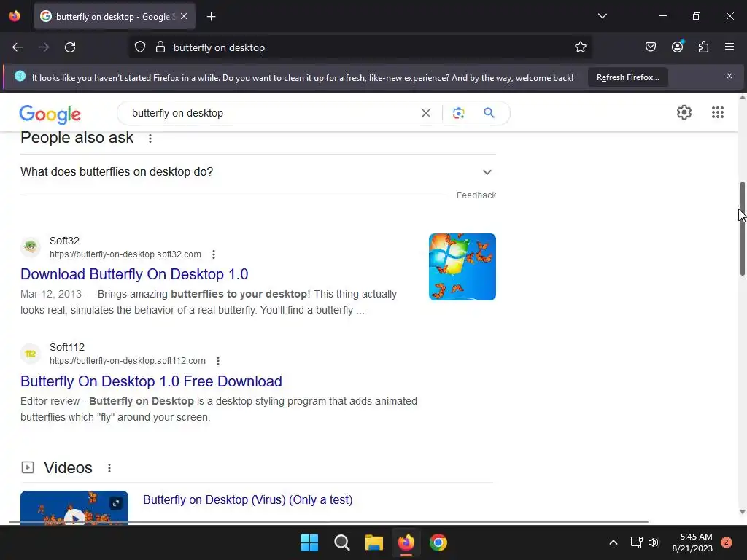Open Windows Start menu
The width and height of the screenshot is (747, 560).
pos(309,542)
